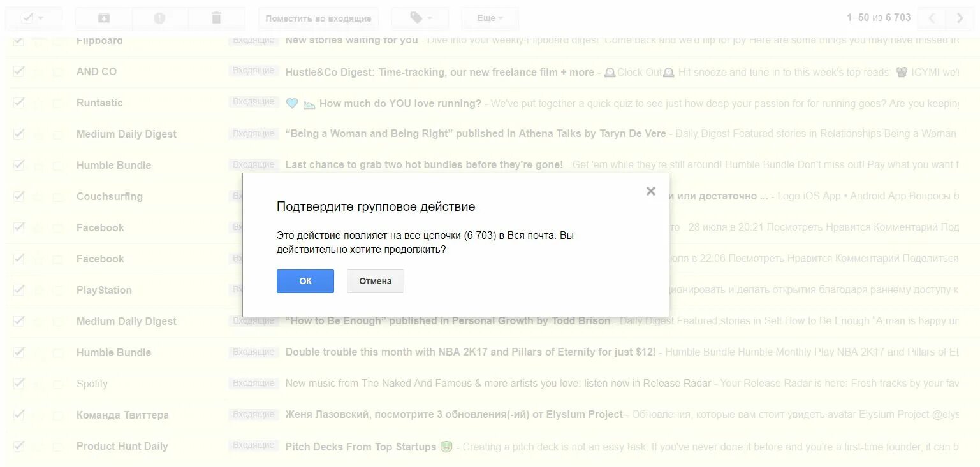Uncheck the Product Hunt Daily checkbox
Screen dimensions: 980x467
[18, 446]
